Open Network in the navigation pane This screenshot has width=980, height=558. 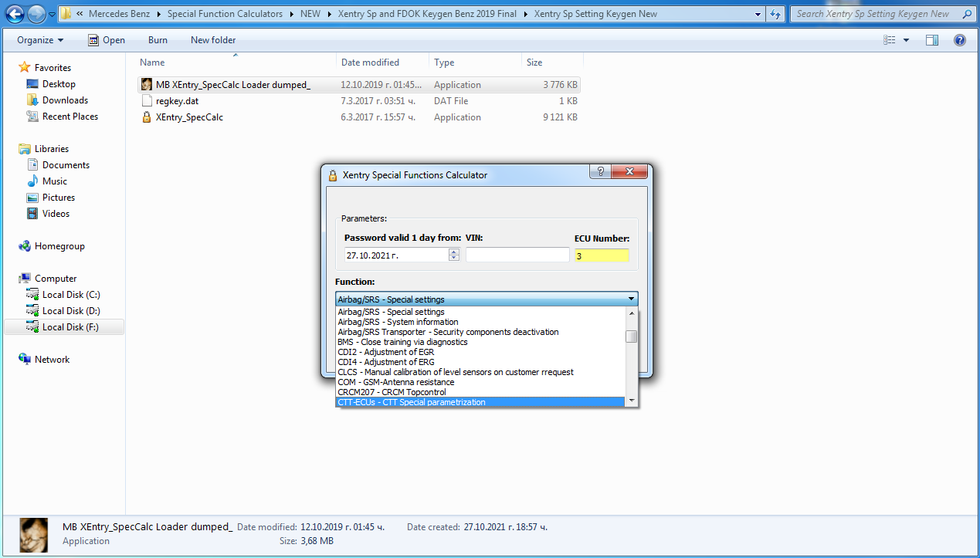[52, 360]
